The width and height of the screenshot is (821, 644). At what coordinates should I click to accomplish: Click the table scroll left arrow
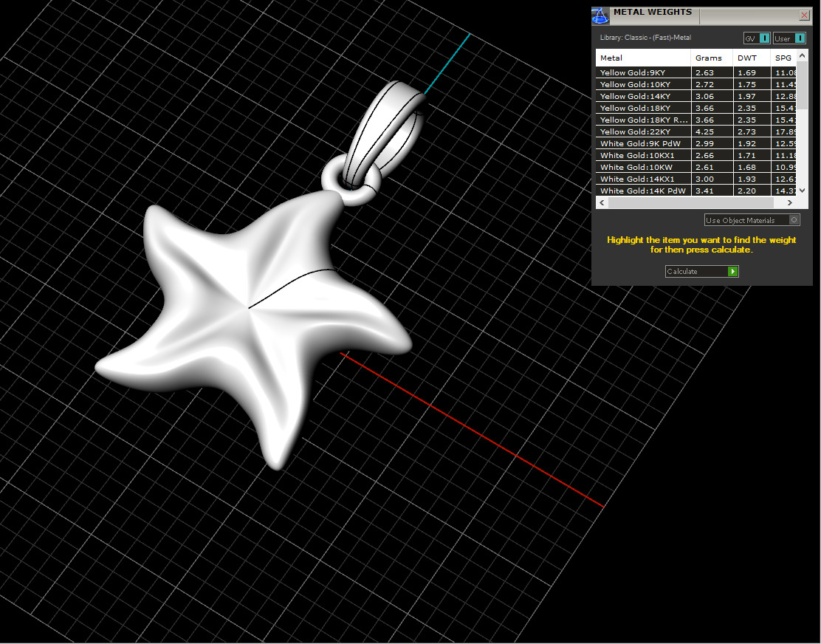tap(602, 202)
